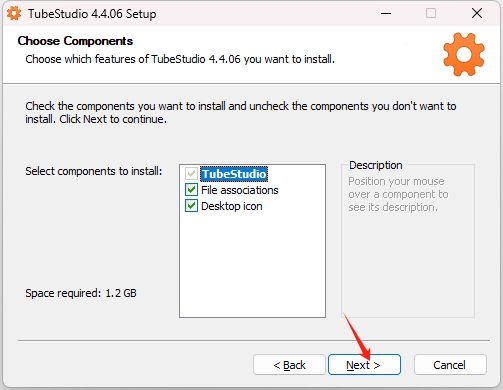Click empty area of components list box
This screenshot has height=390, width=503.
tap(252, 265)
